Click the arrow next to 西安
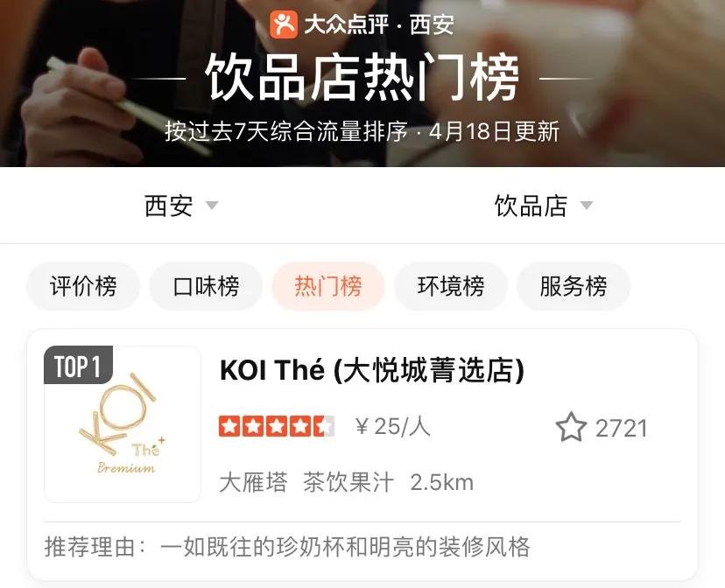Viewport: 725px width, 588px height. 211,205
